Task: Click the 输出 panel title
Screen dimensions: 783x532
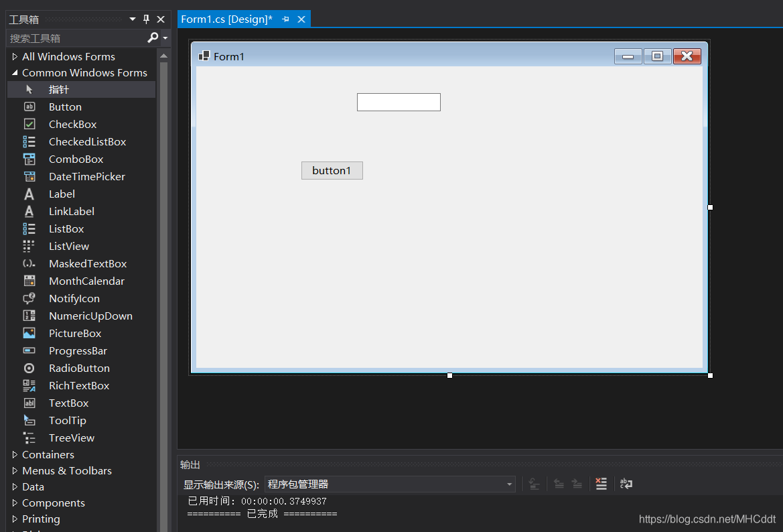Action: [x=190, y=464]
